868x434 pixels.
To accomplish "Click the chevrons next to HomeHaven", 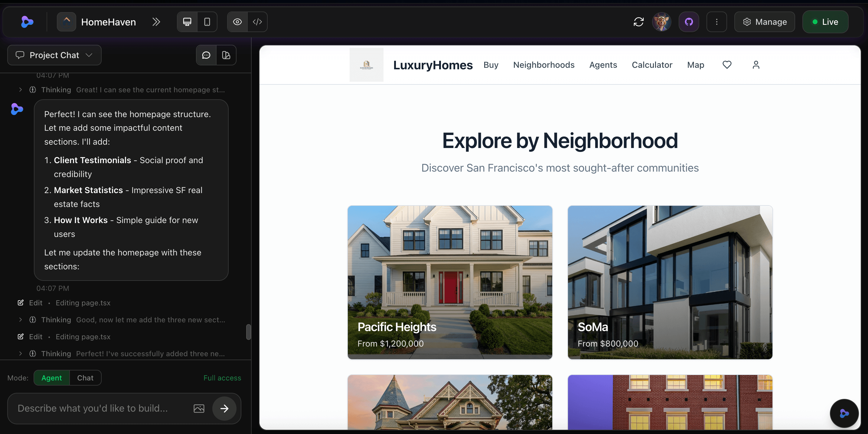I will click(x=156, y=21).
